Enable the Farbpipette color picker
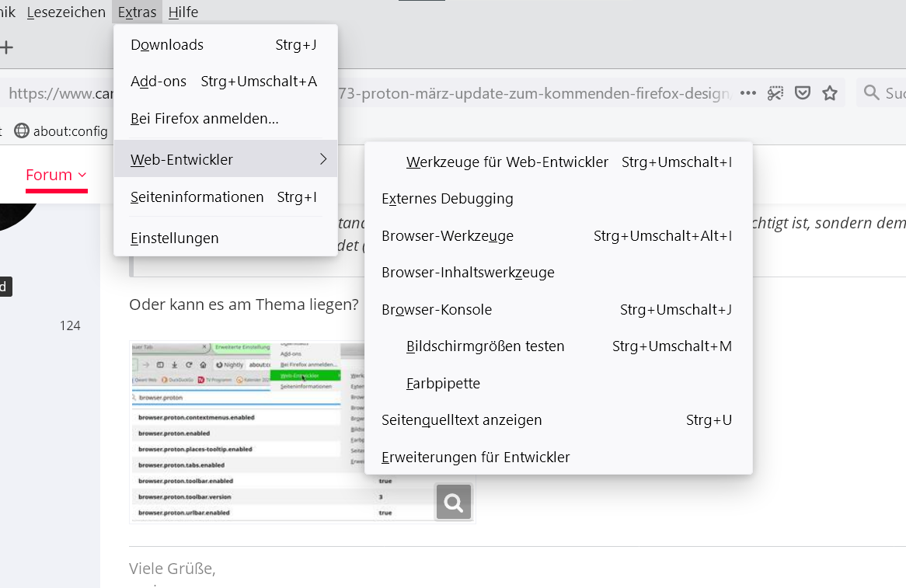 pyautogui.click(x=443, y=384)
